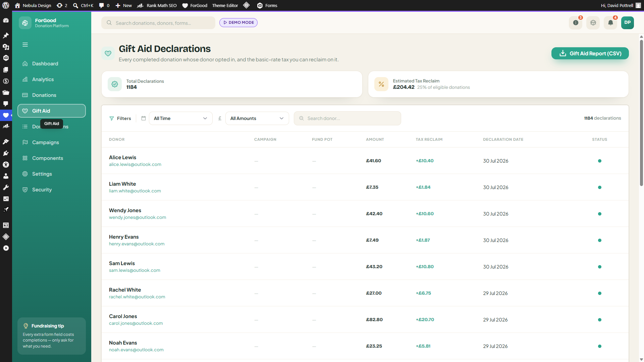Open notifications bell with badge 4

[x=610, y=23]
